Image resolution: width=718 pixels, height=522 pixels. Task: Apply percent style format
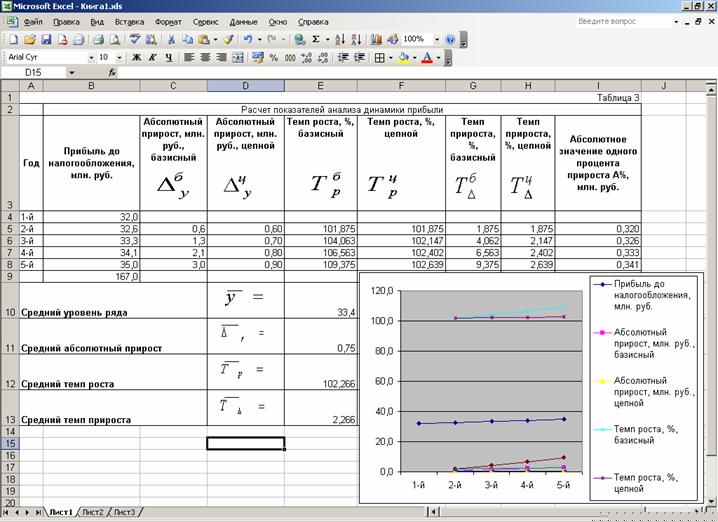point(274,58)
